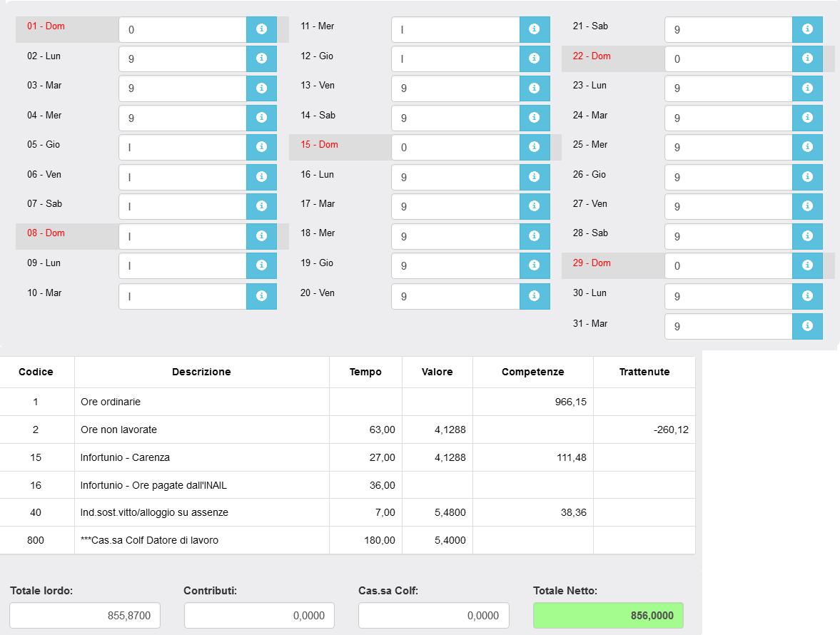840x635 pixels.
Task: Click the green Totale Netto field
Action: [x=608, y=615]
